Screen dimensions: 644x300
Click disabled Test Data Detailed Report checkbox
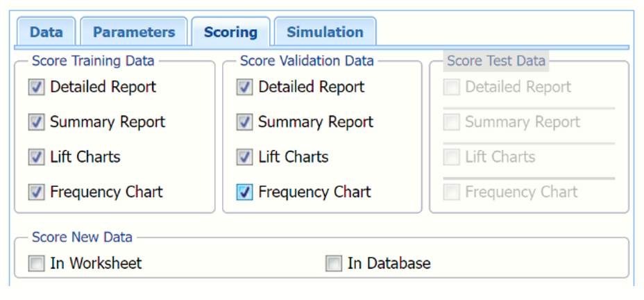point(452,87)
